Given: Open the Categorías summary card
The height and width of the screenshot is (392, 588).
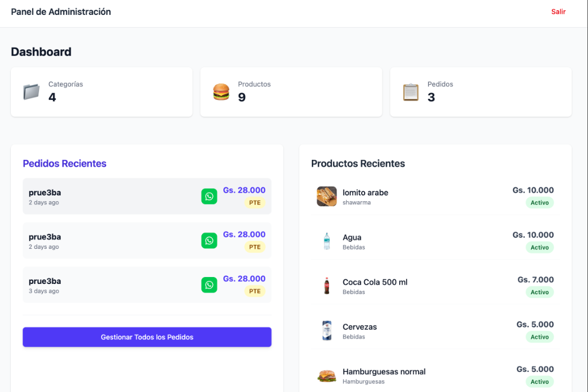Looking at the screenshot, I should click(102, 92).
